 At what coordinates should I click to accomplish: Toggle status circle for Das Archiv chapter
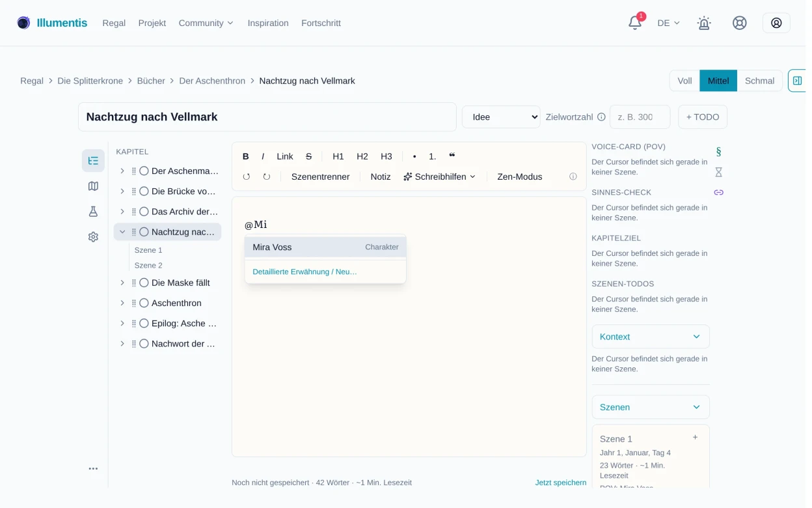[x=144, y=212]
